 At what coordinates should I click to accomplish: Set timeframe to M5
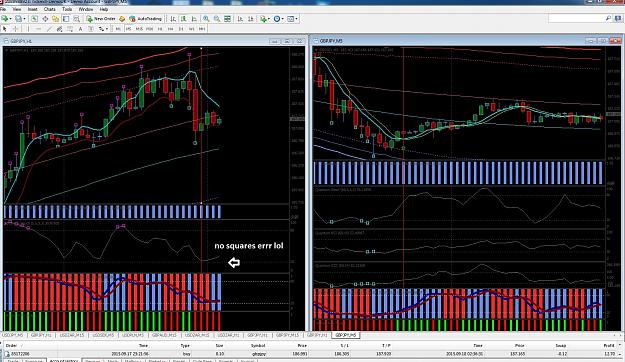click(128, 29)
